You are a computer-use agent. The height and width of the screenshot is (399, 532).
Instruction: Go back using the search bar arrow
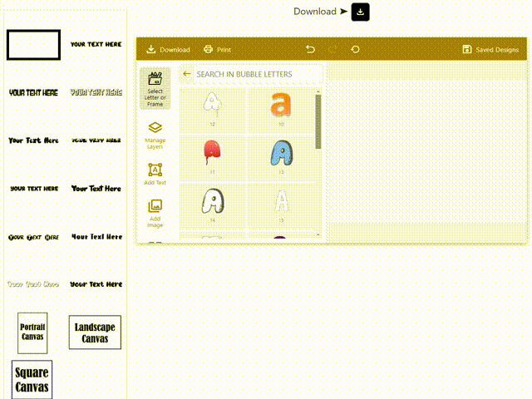point(187,74)
